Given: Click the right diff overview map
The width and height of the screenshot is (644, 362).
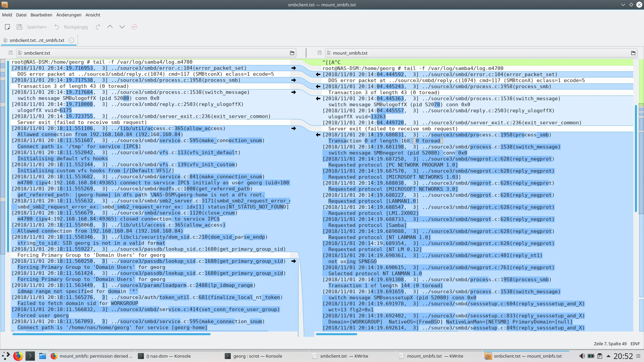Looking at the screenshot, I should (x=641, y=195).
